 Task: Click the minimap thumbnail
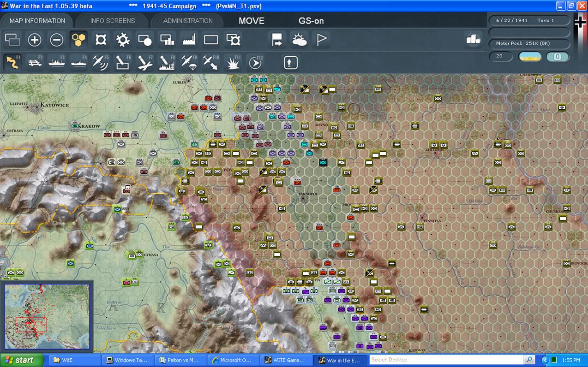pos(47,316)
